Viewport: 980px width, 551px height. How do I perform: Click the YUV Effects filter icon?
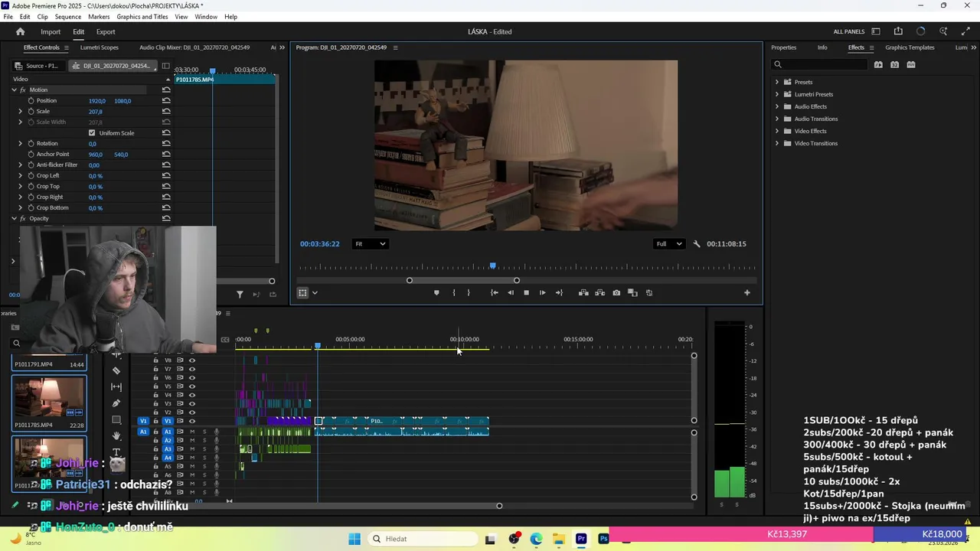point(911,64)
